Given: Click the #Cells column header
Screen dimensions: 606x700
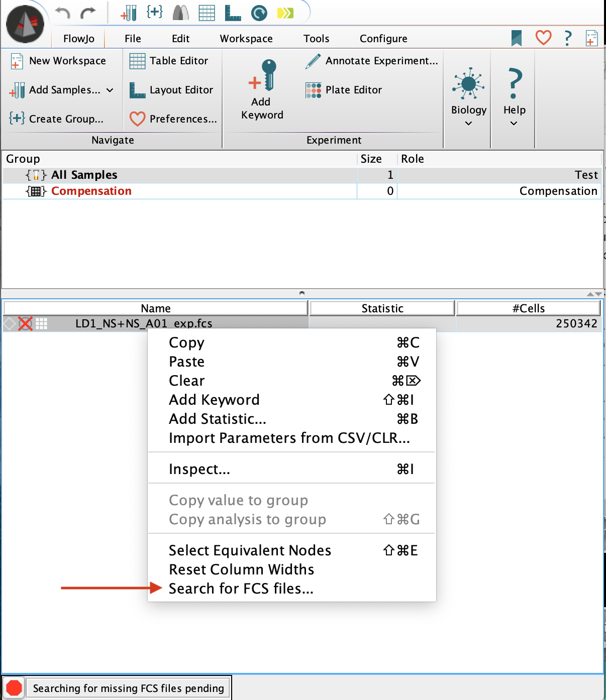Looking at the screenshot, I should pos(529,308).
